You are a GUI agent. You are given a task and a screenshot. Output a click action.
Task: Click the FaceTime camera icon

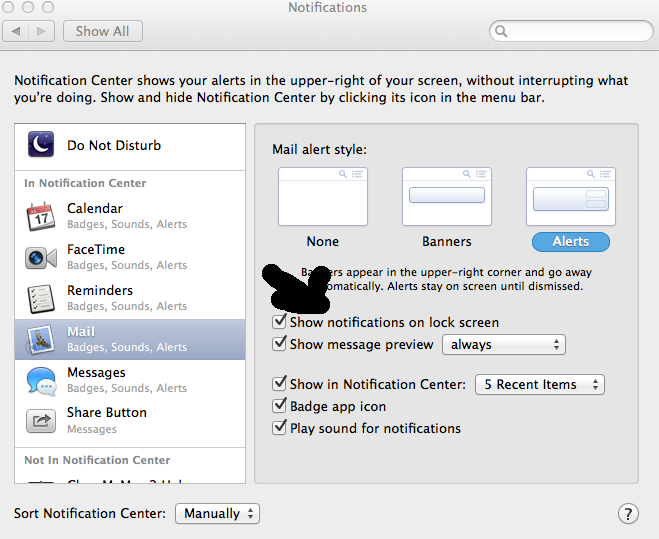pyautogui.click(x=41, y=257)
